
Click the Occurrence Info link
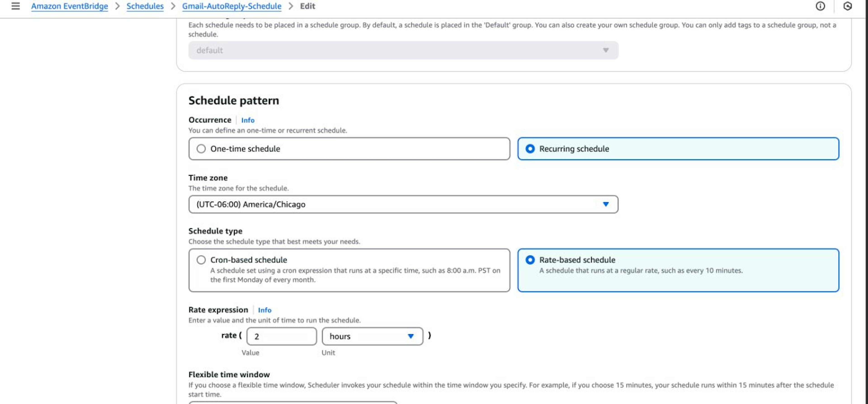click(x=248, y=120)
